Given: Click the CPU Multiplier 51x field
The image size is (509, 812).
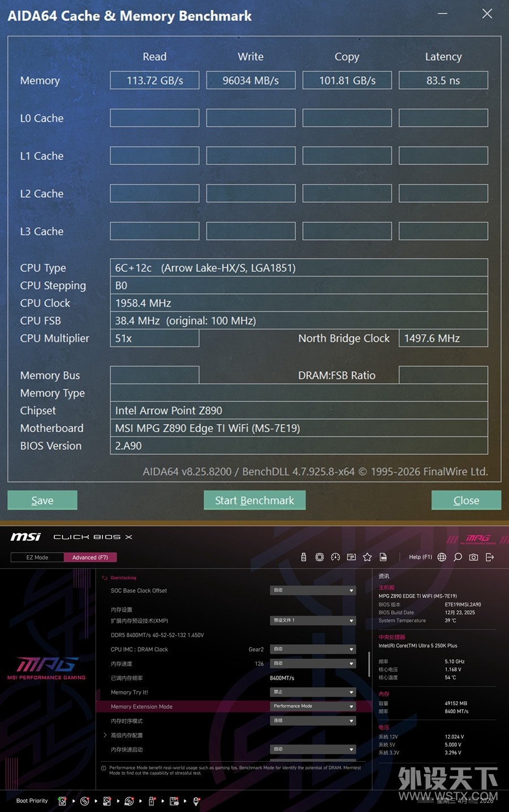Looking at the screenshot, I should point(155,338).
